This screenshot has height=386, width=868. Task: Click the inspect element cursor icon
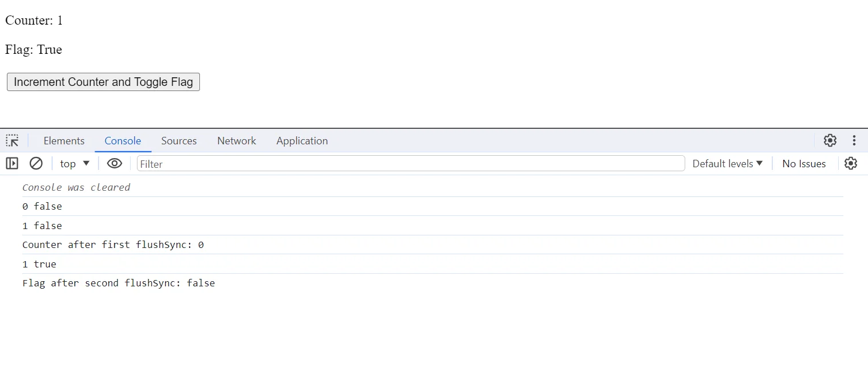click(12, 140)
